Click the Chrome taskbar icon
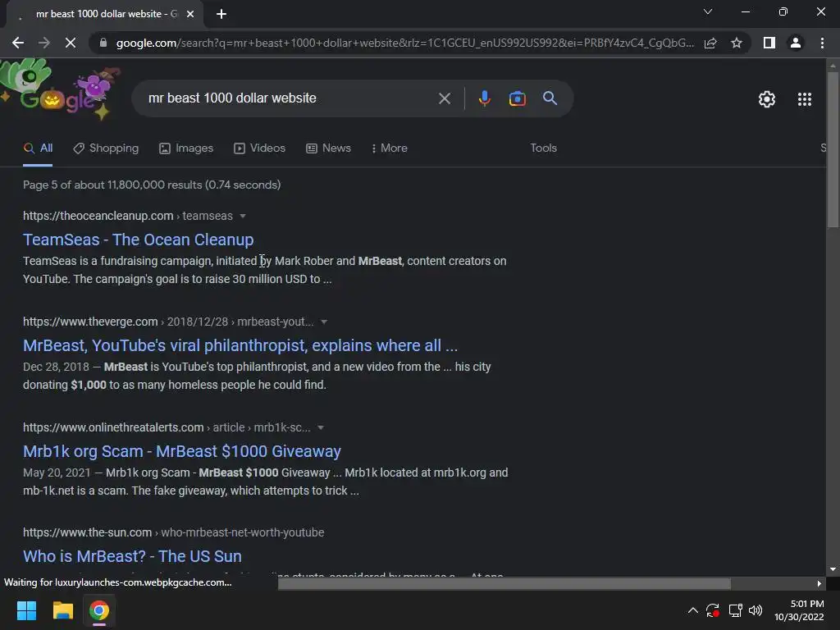 pos(98,610)
